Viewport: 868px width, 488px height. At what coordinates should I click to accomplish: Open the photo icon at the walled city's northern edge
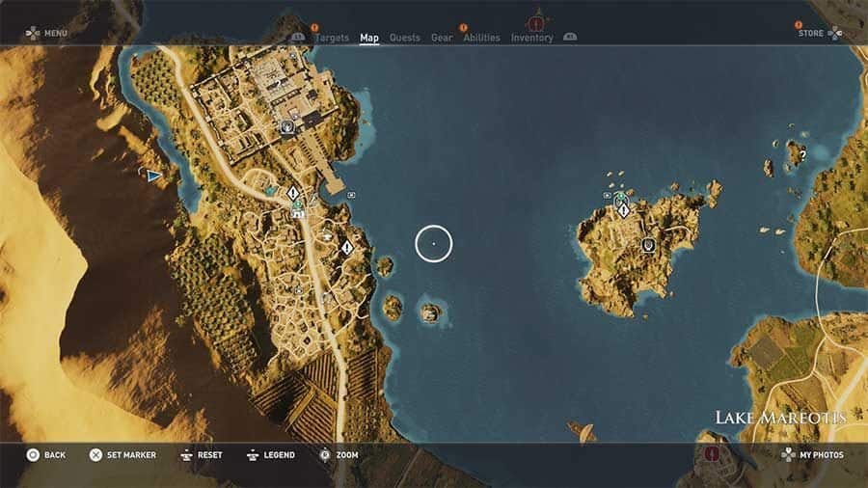tap(293, 57)
